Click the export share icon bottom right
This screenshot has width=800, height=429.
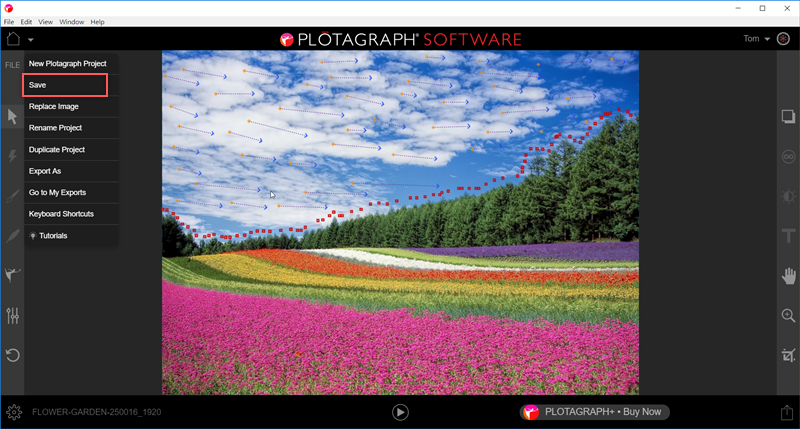[787, 412]
